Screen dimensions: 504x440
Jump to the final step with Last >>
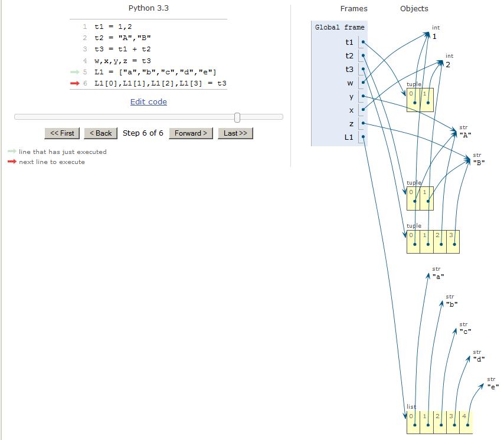[235, 133]
